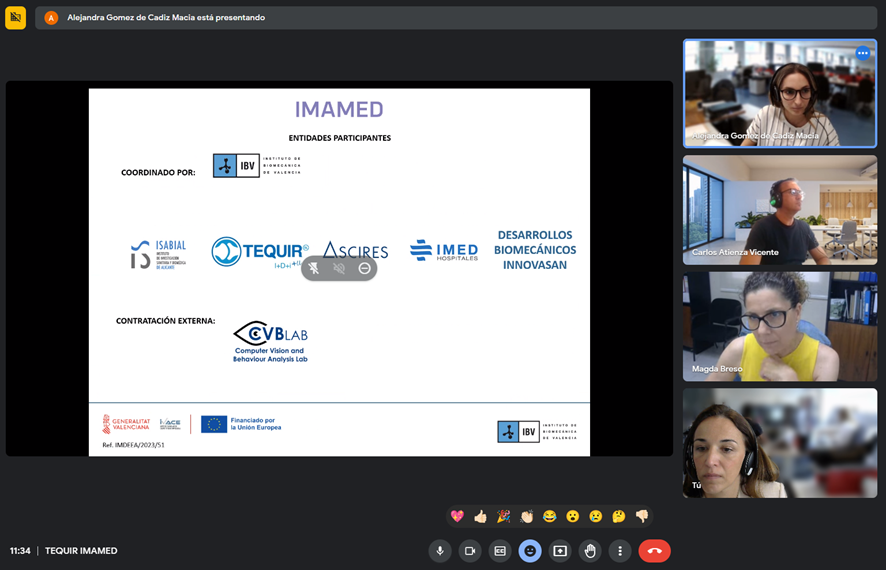Viewport: 886px width, 570px height.
Task: Send the thumbs down reaction
Action: tap(642, 516)
